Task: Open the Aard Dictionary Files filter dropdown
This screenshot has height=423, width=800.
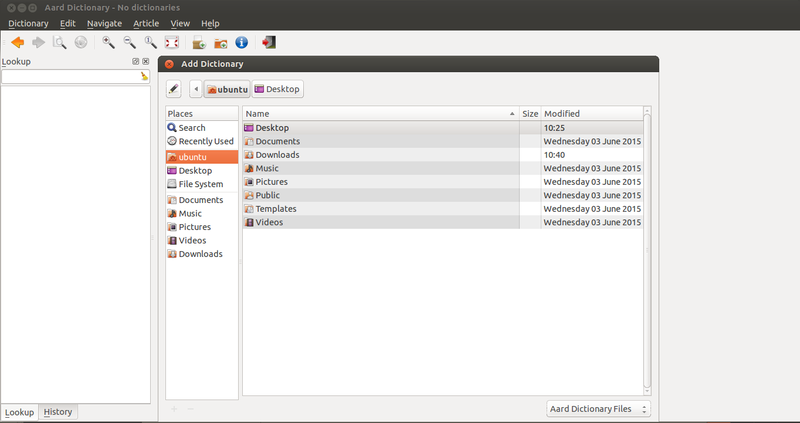Action: [598, 409]
